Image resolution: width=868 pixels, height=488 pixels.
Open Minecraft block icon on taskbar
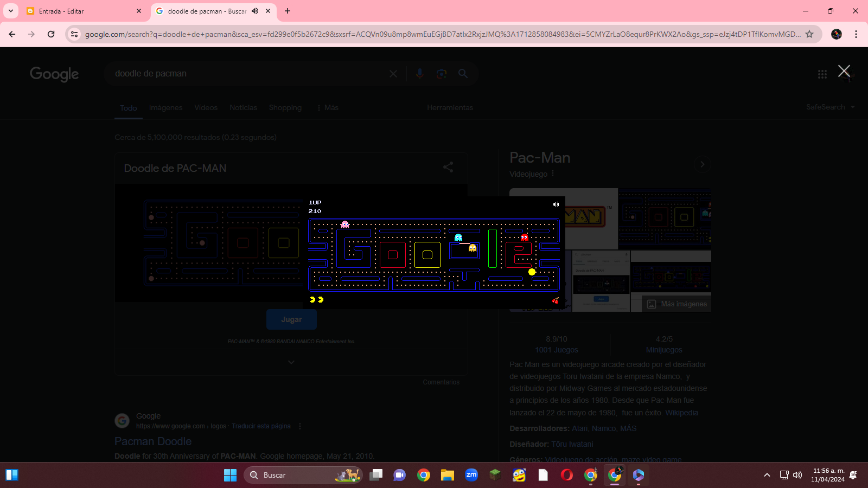[x=495, y=475]
